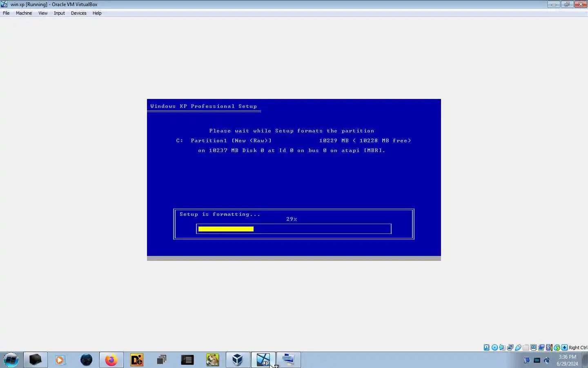
Task: Click the 'Partition1 [New (Raw)]' text
Action: (231, 141)
